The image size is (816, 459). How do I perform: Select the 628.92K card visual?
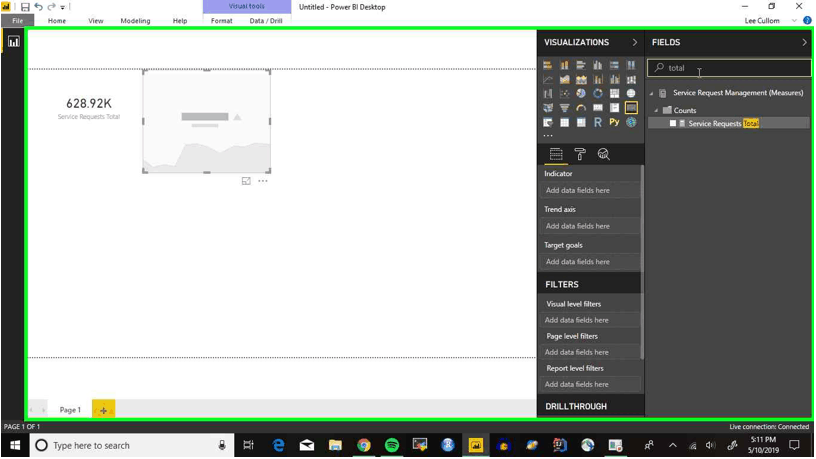pos(89,109)
